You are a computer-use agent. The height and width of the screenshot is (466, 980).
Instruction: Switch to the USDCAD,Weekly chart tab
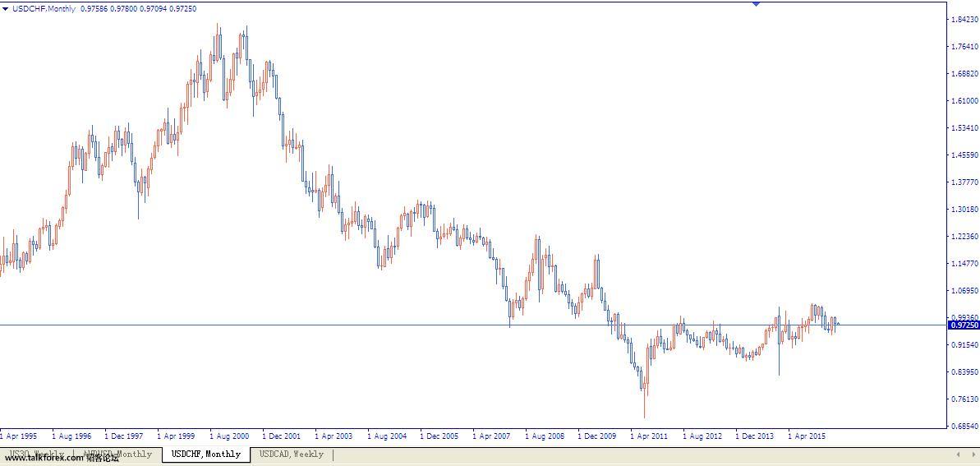292,454
